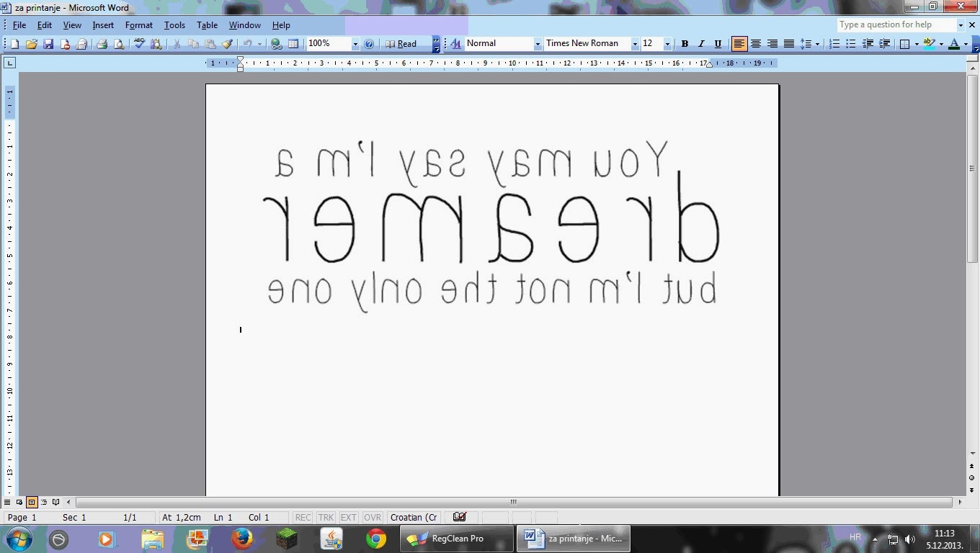Click the 'Type a question for help' box
Viewport: 980px width, 553px height.
pyautogui.click(x=896, y=24)
